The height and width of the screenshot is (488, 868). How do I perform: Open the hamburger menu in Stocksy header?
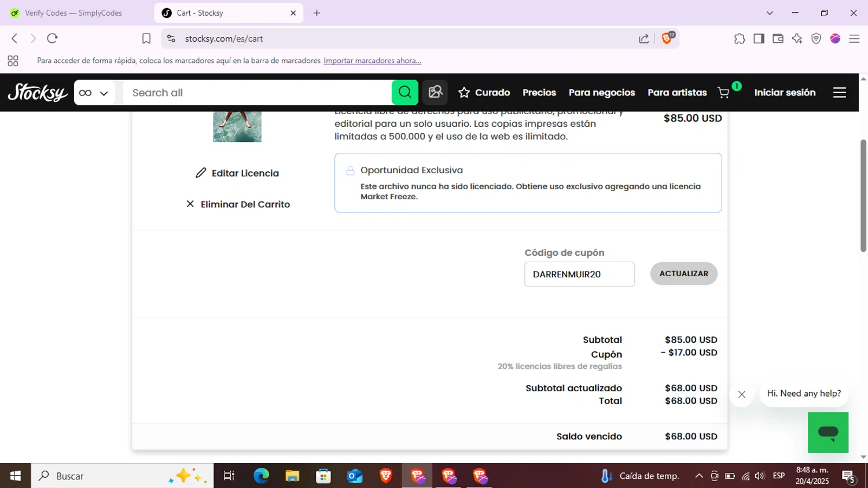840,93
